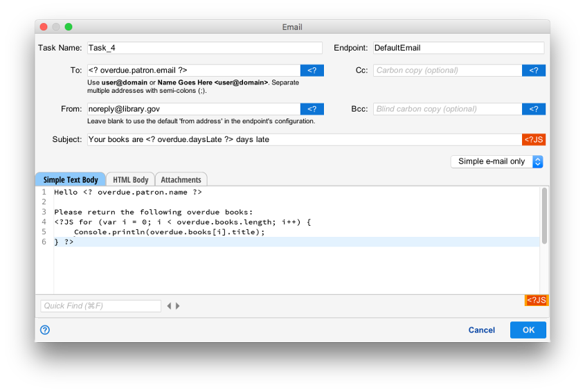
Task: Click the <? button beside the From field
Action: click(x=312, y=109)
